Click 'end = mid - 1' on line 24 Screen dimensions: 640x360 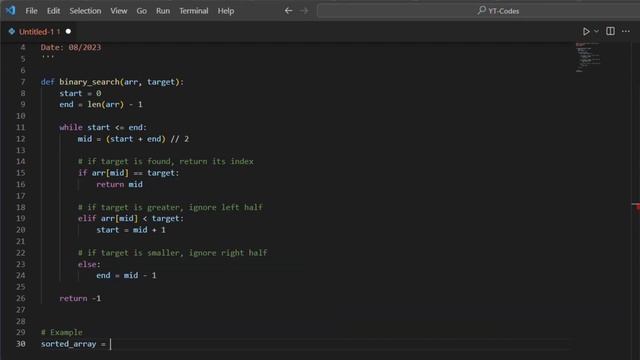point(127,276)
